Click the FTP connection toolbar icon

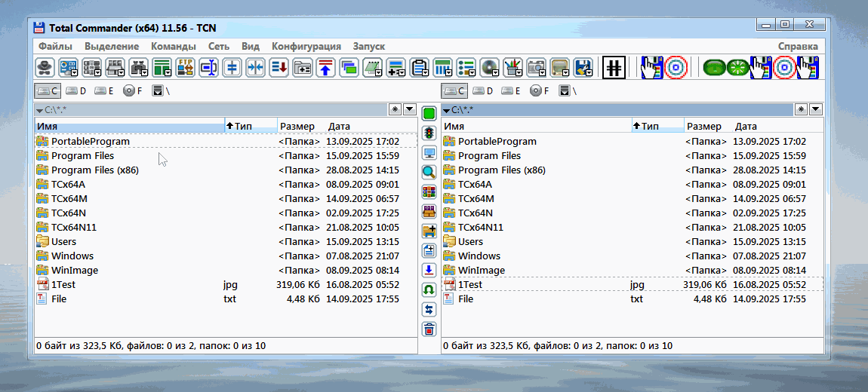(x=185, y=68)
